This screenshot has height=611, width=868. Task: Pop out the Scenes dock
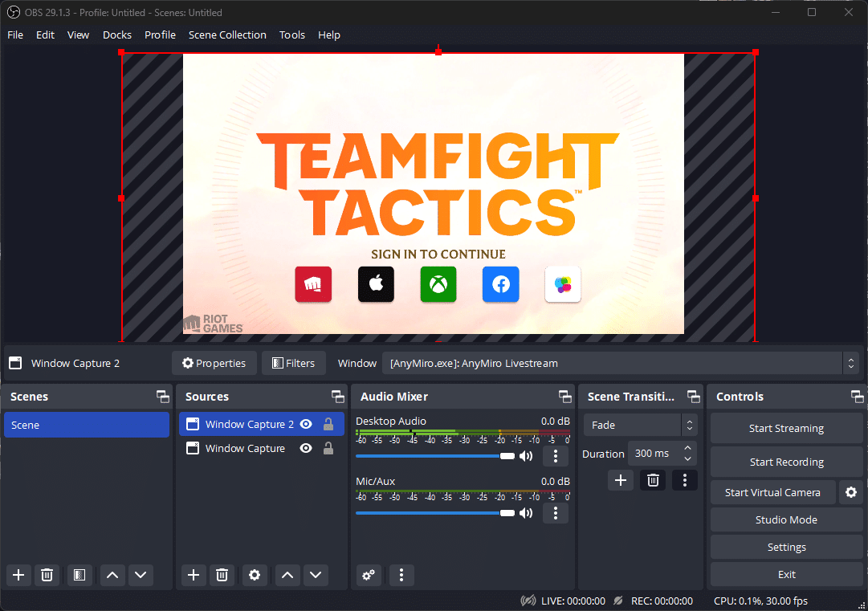[163, 397]
